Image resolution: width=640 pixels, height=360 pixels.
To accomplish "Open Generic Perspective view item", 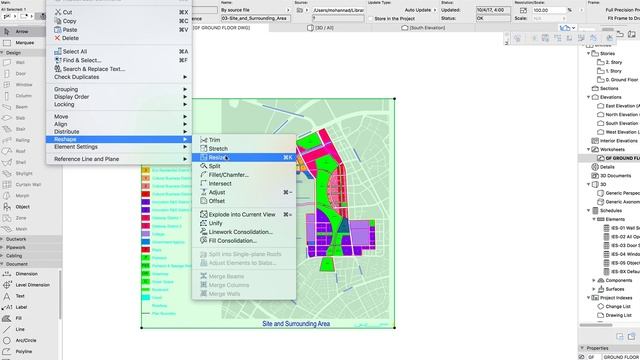I will coord(618,193).
